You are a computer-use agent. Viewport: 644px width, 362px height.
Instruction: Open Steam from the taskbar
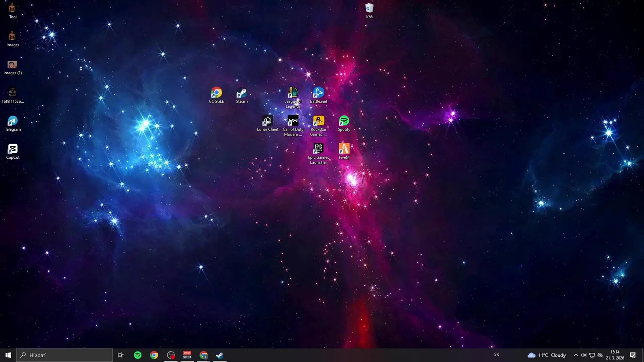coord(220,355)
